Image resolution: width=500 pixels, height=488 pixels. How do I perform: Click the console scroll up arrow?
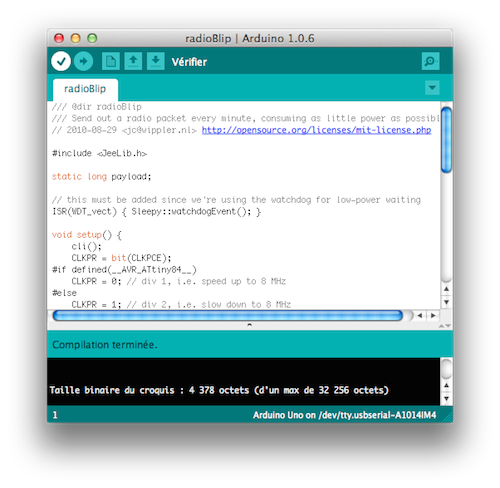[446, 386]
